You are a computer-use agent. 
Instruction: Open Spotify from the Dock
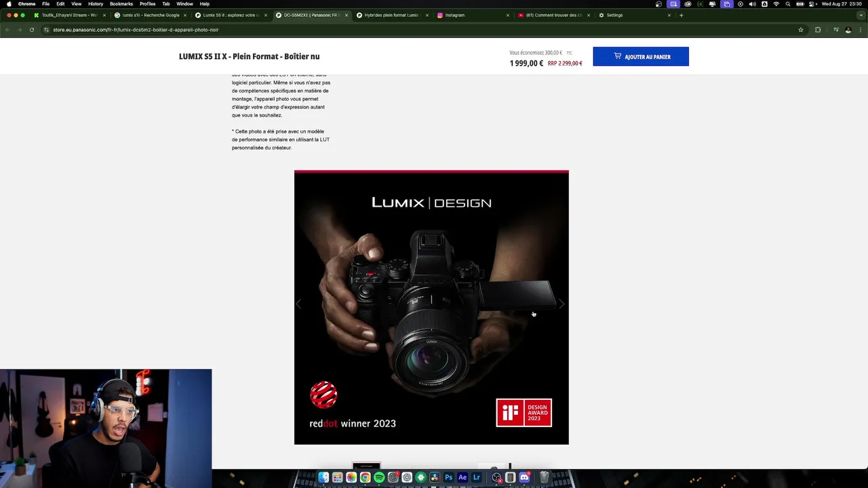click(x=379, y=478)
